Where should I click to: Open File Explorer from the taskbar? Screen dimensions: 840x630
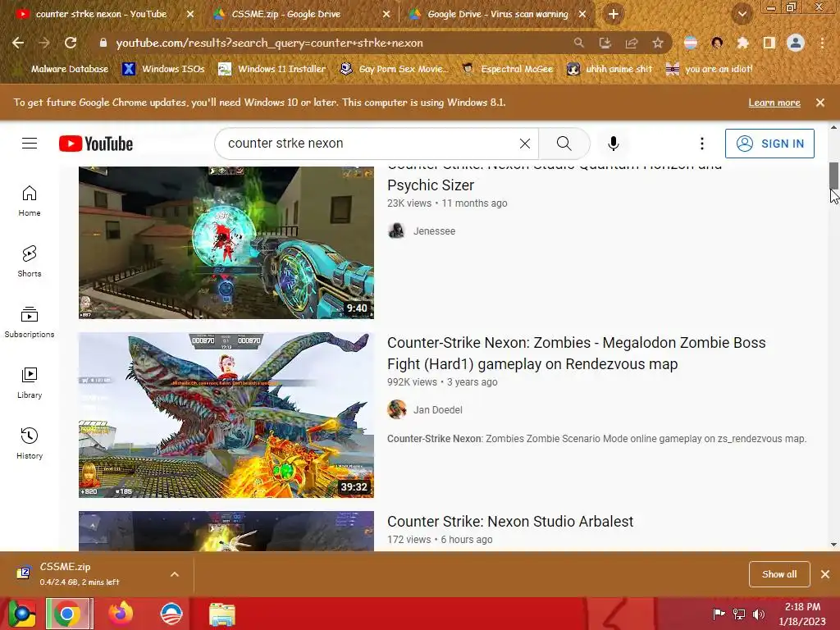click(221, 614)
